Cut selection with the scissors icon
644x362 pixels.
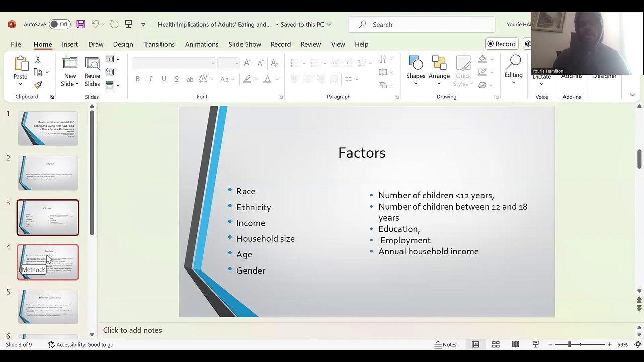[x=38, y=60]
